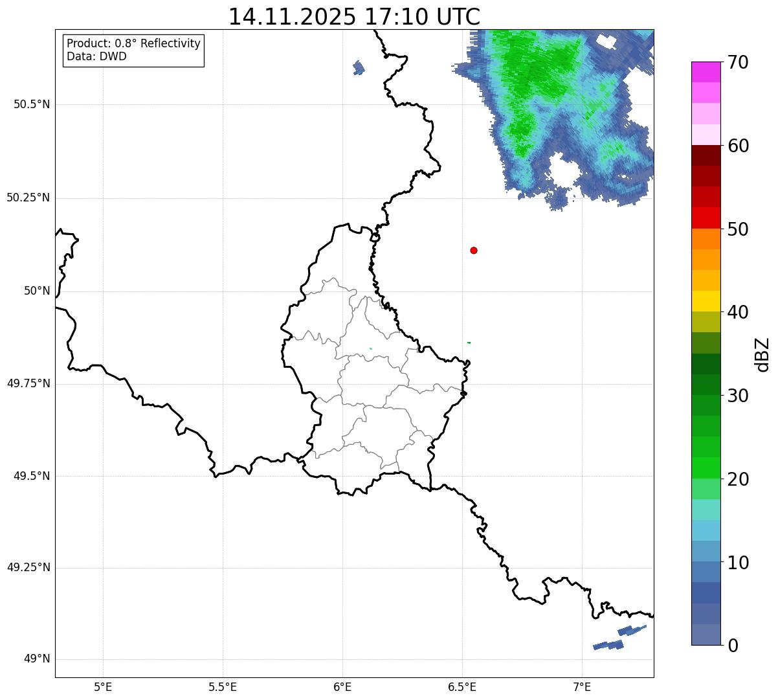Click the latitude label '50.5°N'
Image resolution: width=778 pixels, height=700 pixels.
32,104
